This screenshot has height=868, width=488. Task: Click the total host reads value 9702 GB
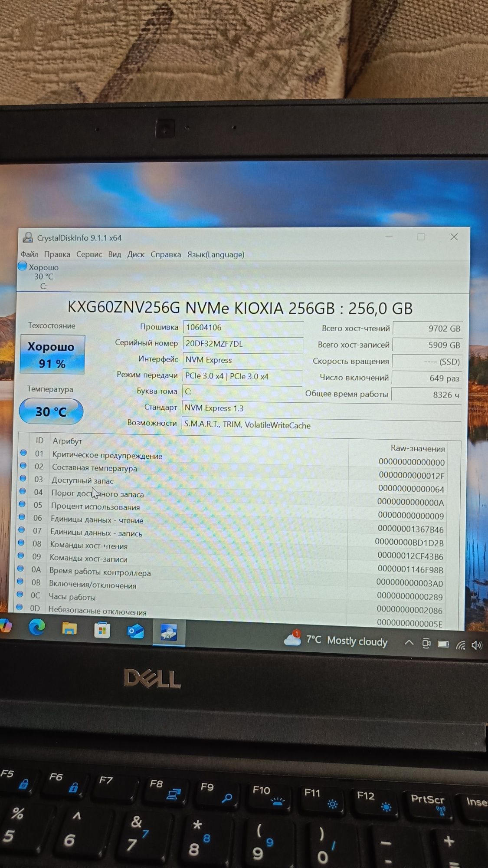pyautogui.click(x=427, y=329)
